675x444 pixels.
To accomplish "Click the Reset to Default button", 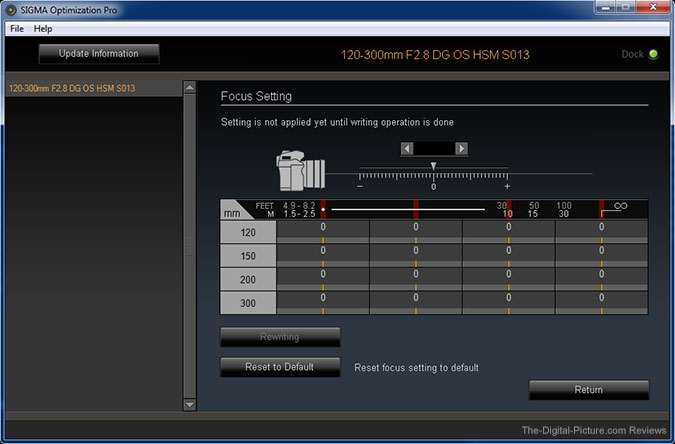I will [x=280, y=367].
